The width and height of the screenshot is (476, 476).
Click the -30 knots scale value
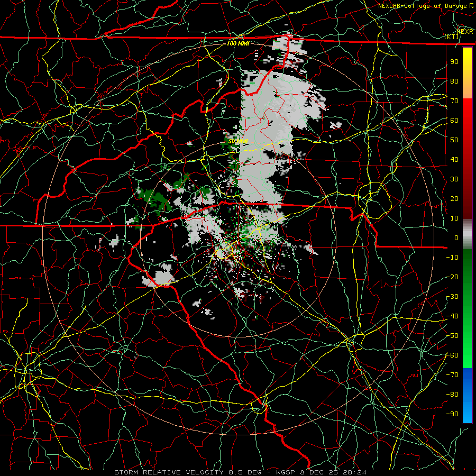point(452,297)
